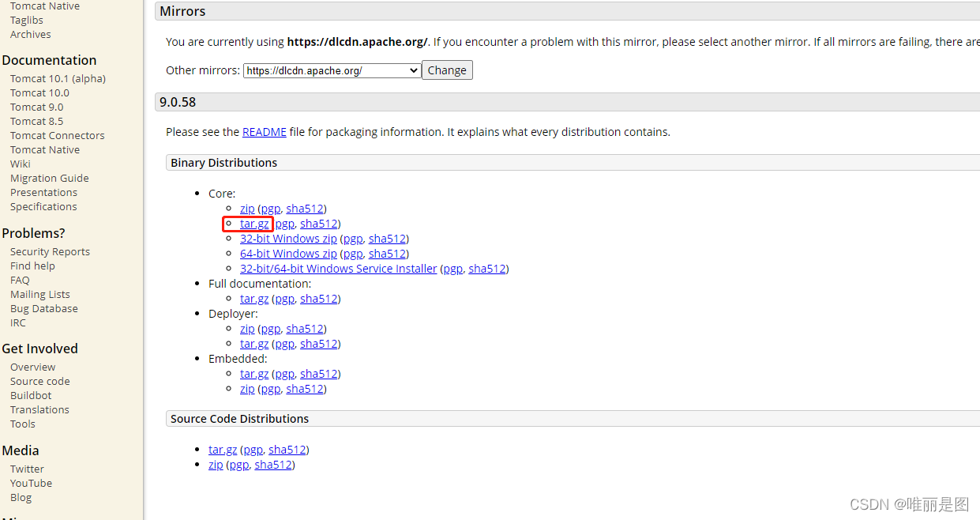
Task: Open Find help in sidebar
Action: click(x=33, y=266)
